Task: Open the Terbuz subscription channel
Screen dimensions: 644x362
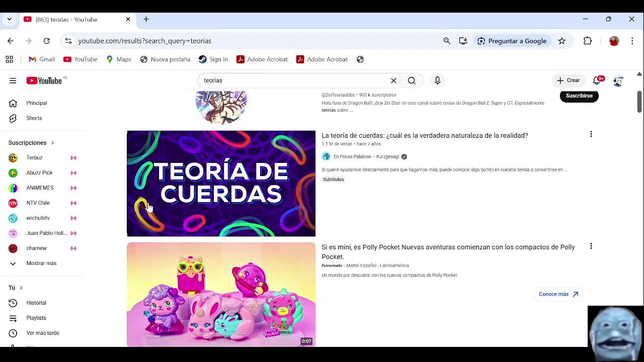Action: pos(42,158)
